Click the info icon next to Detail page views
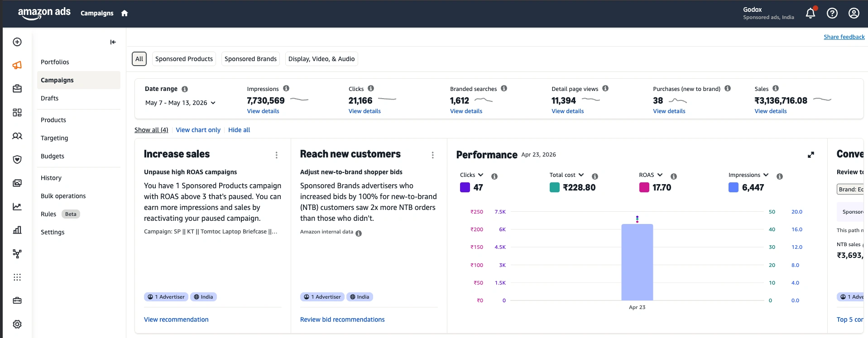 [605, 88]
